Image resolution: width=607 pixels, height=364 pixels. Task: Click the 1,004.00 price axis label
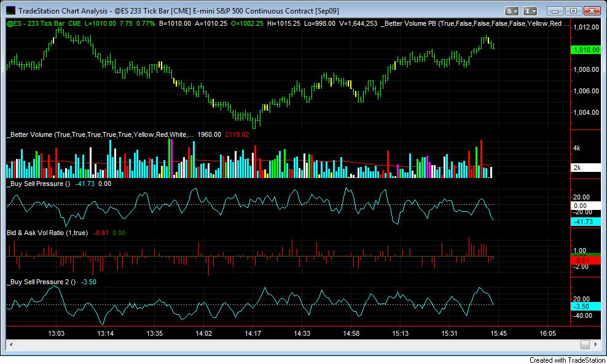[586, 112]
